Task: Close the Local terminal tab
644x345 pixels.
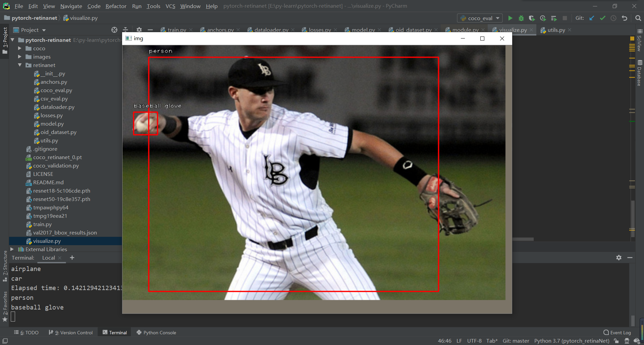Action: pyautogui.click(x=60, y=258)
